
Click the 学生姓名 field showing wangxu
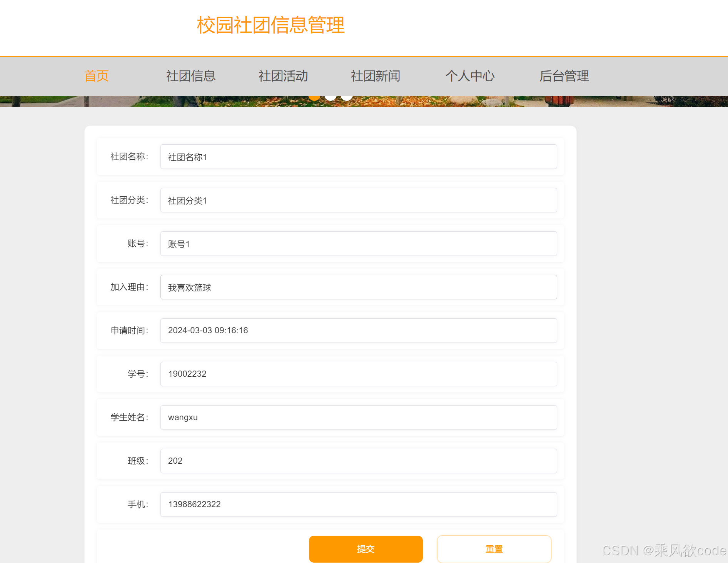pos(358,417)
